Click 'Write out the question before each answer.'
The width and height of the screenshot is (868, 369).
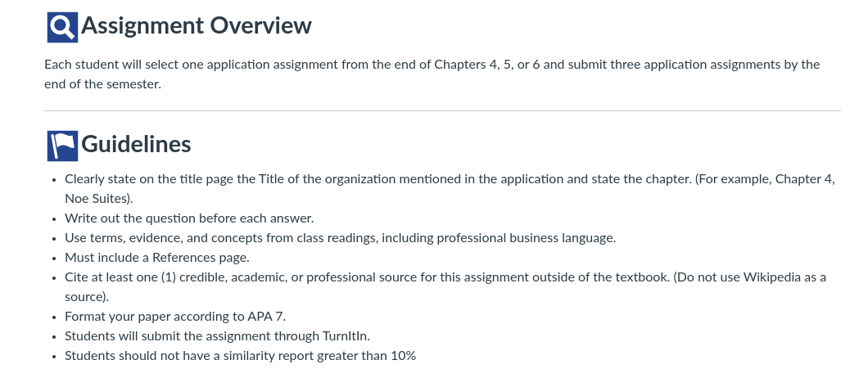coord(189,218)
